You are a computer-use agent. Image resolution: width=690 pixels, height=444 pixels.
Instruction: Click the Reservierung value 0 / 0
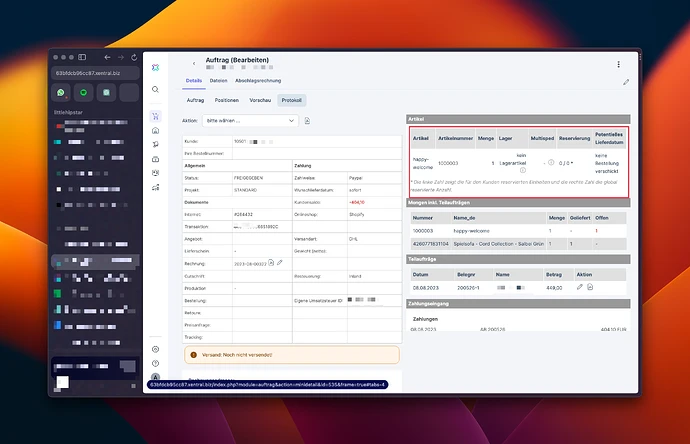click(x=566, y=163)
